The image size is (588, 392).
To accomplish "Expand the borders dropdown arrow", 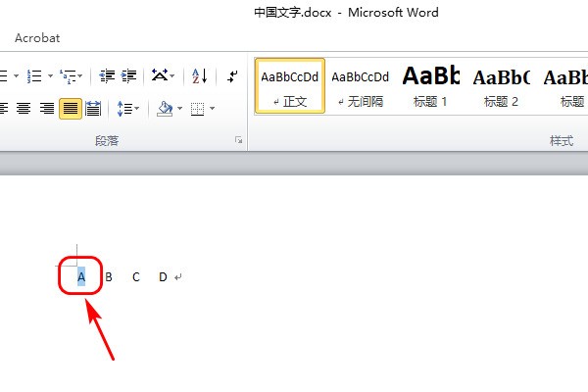I will [x=212, y=109].
